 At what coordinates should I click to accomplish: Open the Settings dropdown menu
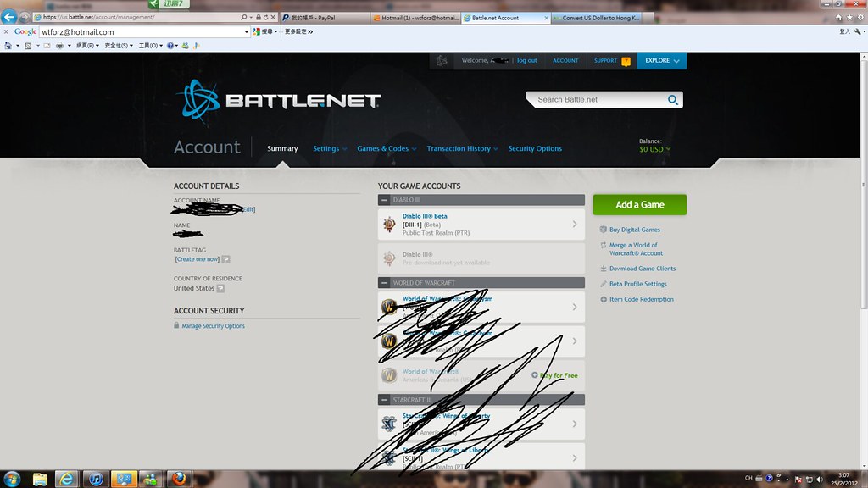click(x=330, y=148)
